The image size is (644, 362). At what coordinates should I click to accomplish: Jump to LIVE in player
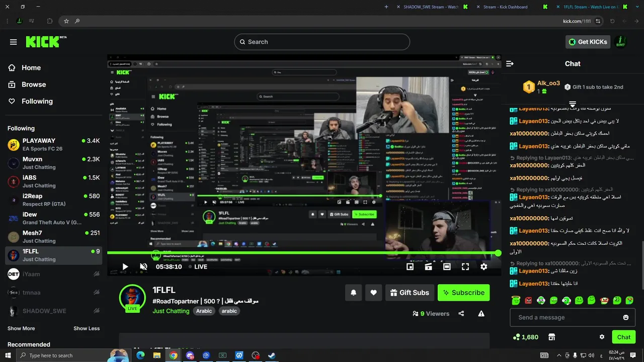point(198,266)
